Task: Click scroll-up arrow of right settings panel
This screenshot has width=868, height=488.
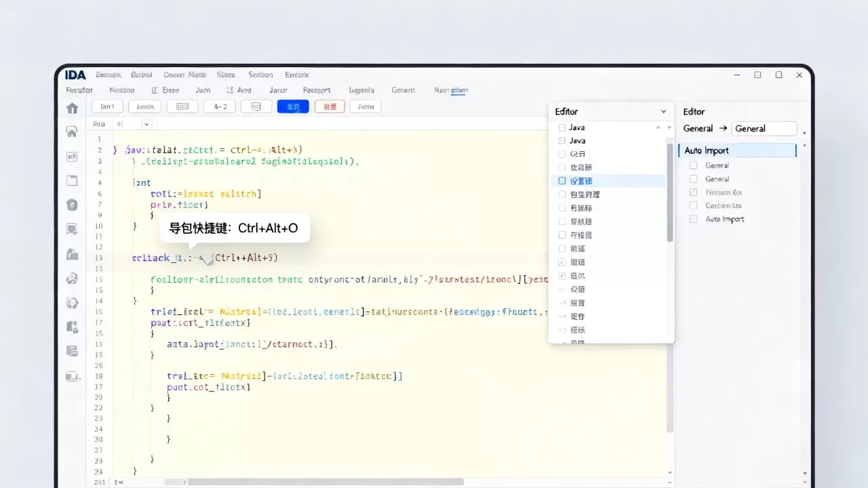Action: 805,145
